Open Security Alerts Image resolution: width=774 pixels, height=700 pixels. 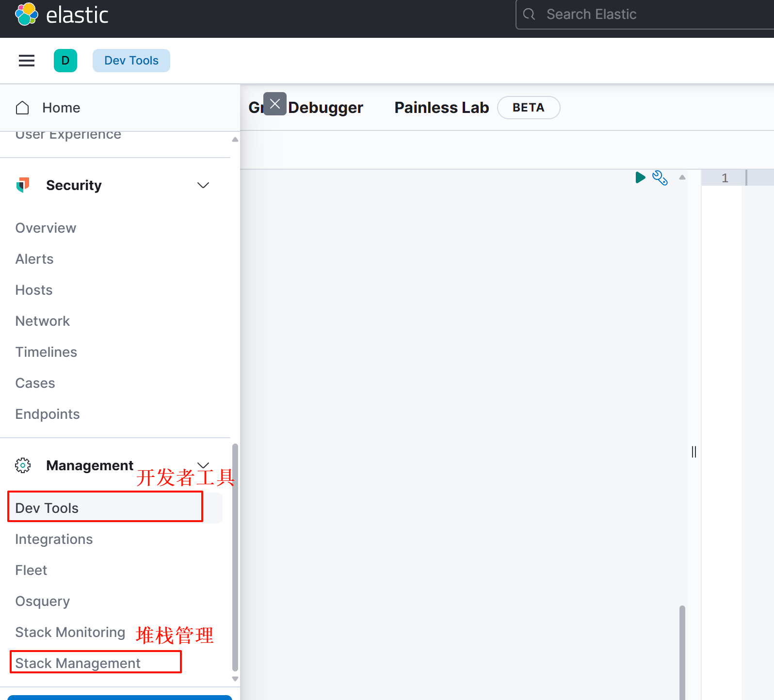click(x=34, y=259)
